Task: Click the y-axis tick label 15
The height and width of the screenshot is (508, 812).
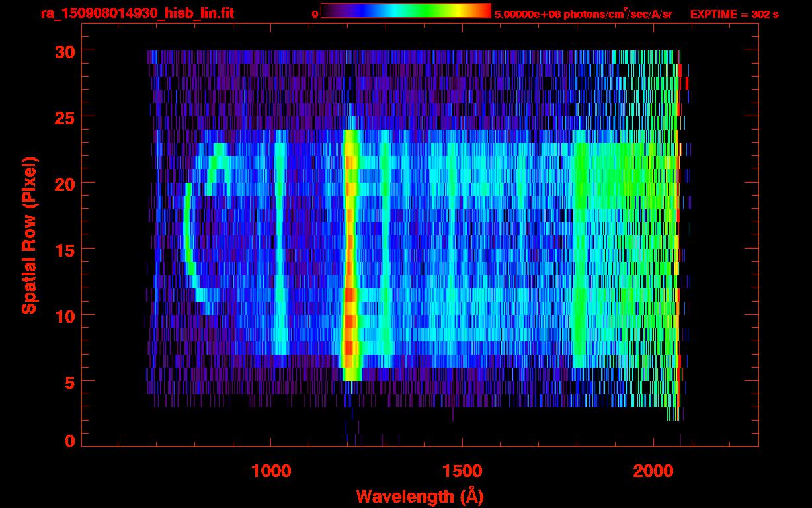Action: tap(65, 249)
